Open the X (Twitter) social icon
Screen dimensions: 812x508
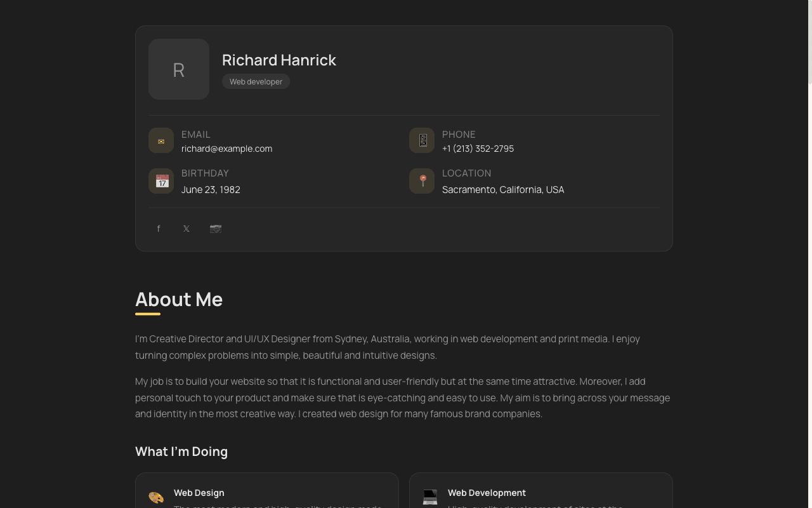[187, 229]
